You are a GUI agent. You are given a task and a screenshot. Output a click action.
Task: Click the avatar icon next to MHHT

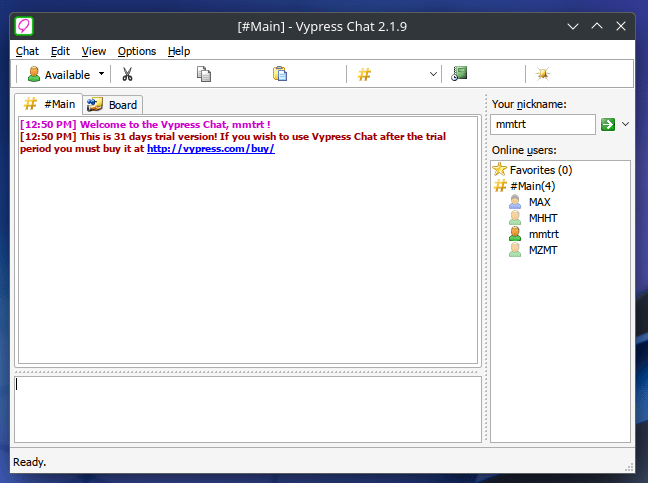coord(515,218)
